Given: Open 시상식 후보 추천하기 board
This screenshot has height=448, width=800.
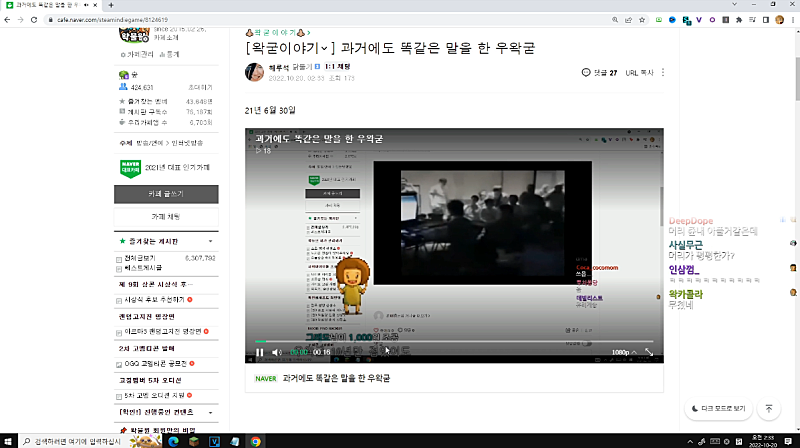Looking at the screenshot, I should pos(154,300).
